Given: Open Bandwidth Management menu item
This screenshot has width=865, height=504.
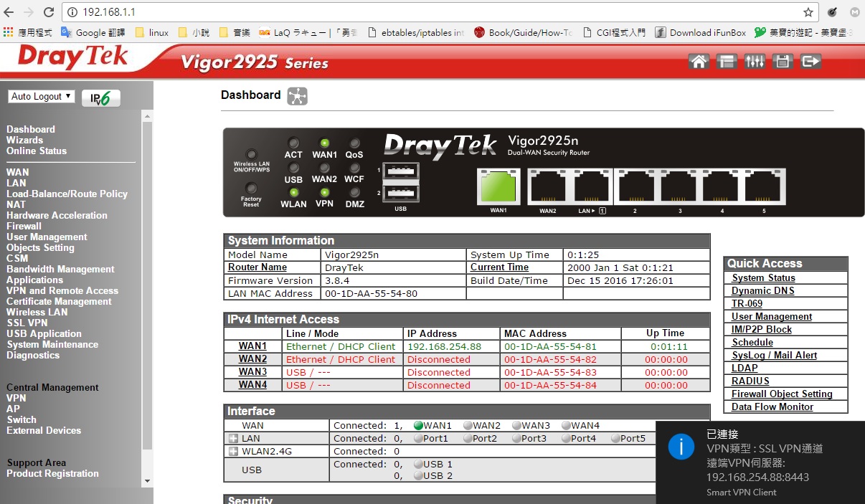Looking at the screenshot, I should [60, 270].
